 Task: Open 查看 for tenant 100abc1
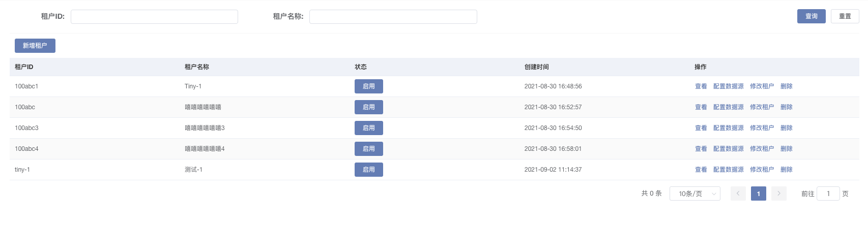coord(701,86)
